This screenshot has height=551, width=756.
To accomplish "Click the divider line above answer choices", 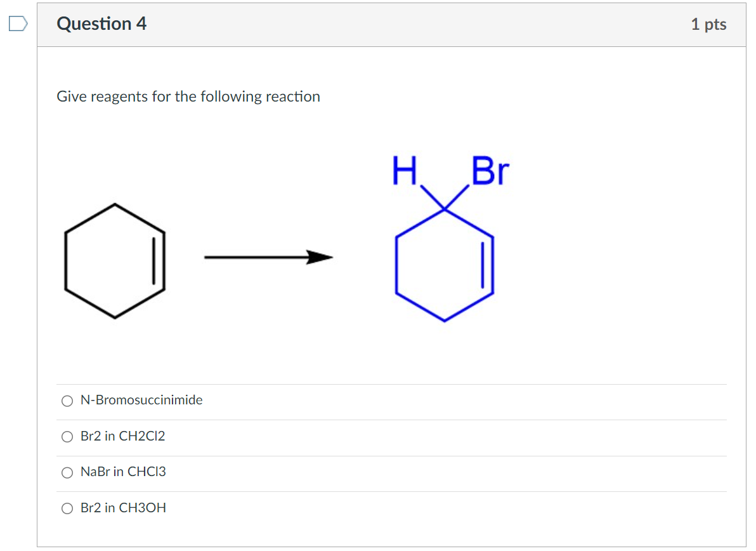I will click(381, 383).
